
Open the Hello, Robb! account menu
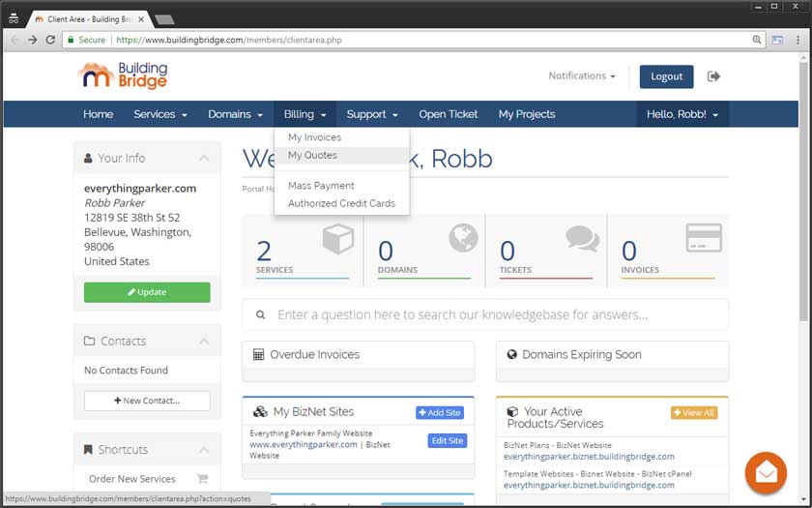[682, 114]
